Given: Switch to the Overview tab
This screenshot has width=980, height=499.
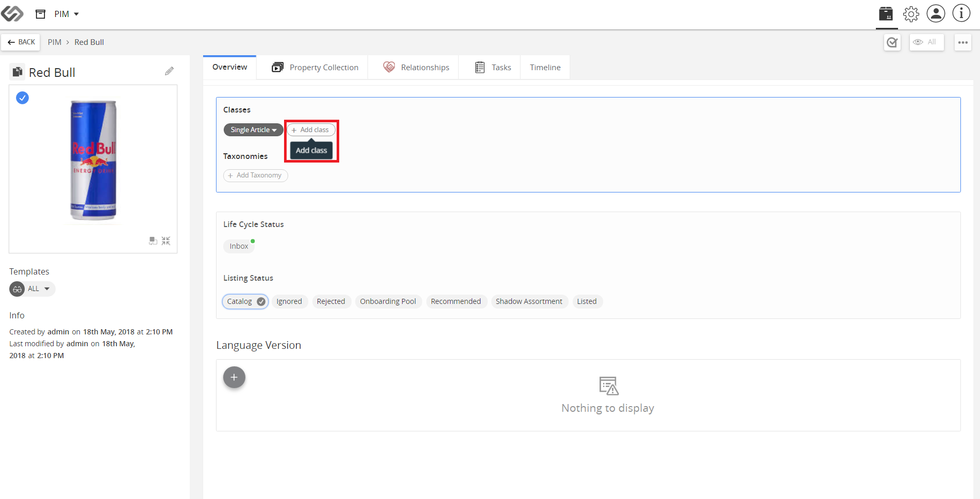Looking at the screenshot, I should [x=230, y=67].
